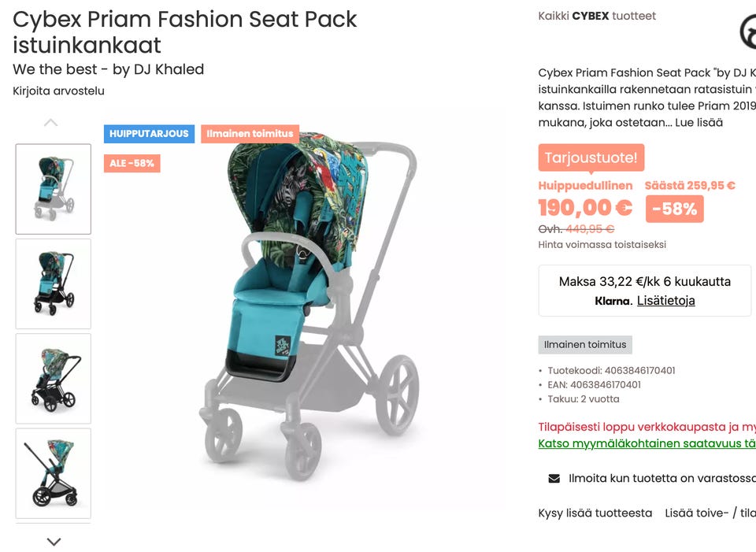Click envelope icon for stock notification
The image size is (756, 552).
tap(554, 478)
